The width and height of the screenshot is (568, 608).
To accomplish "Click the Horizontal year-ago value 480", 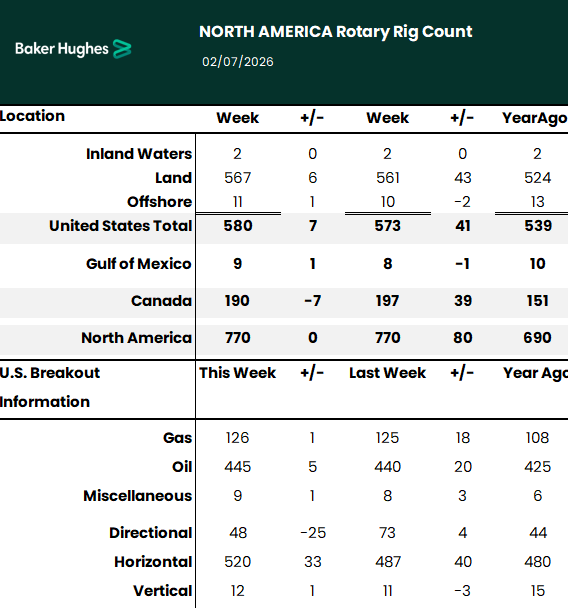I will click(537, 562).
